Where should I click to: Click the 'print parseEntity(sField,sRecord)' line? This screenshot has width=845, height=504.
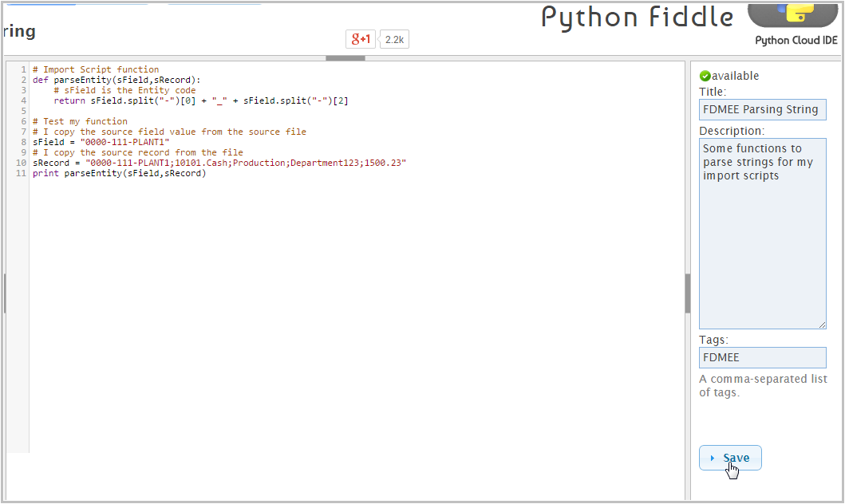tap(119, 173)
